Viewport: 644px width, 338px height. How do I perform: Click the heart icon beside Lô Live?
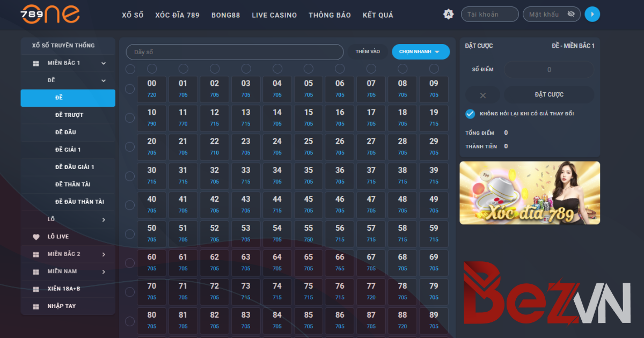point(36,237)
